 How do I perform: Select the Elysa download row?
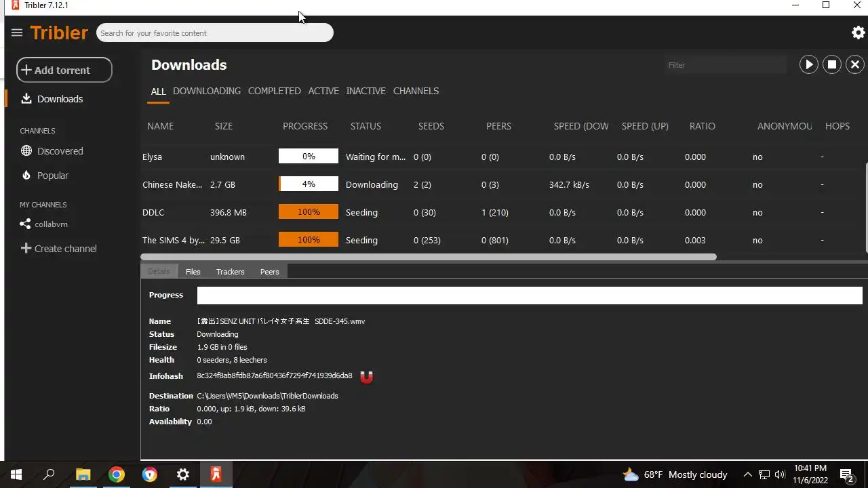coord(502,157)
